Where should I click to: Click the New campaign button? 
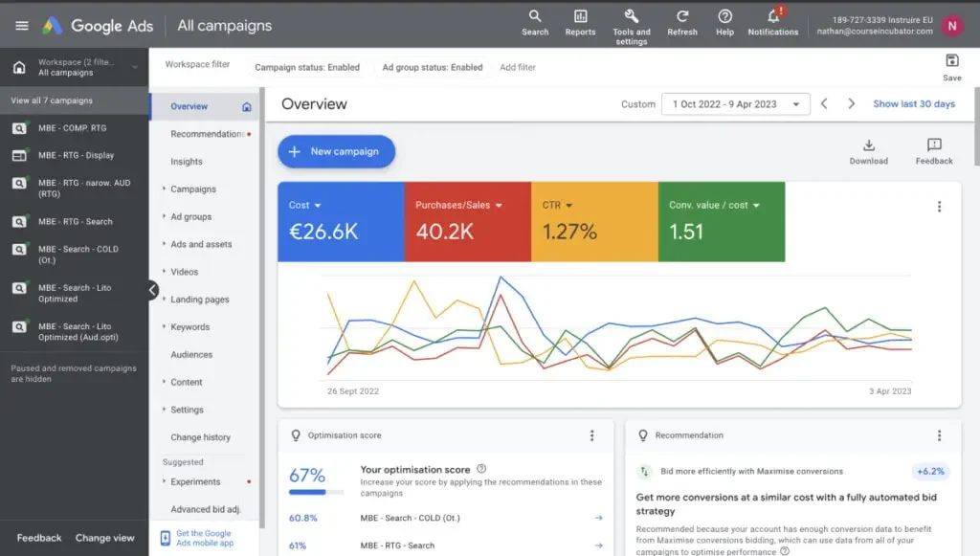coord(336,152)
